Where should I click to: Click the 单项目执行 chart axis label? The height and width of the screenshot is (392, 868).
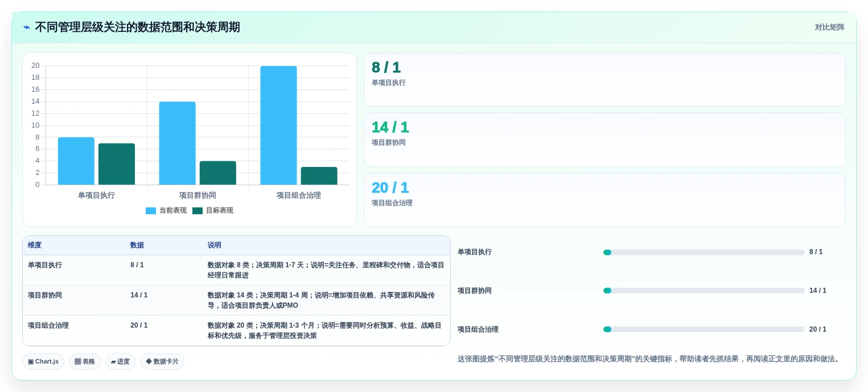pyautogui.click(x=96, y=195)
